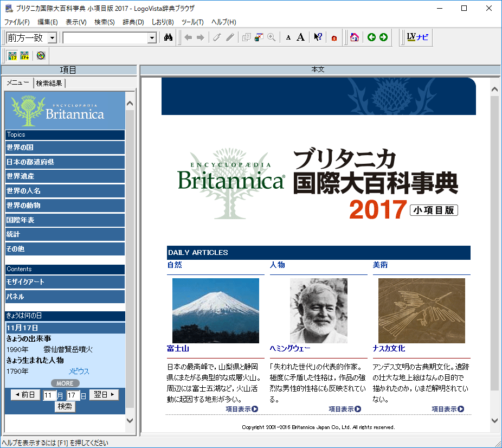Open the 富士山 article title link
The height and width of the screenshot is (448, 502).
[x=178, y=348]
